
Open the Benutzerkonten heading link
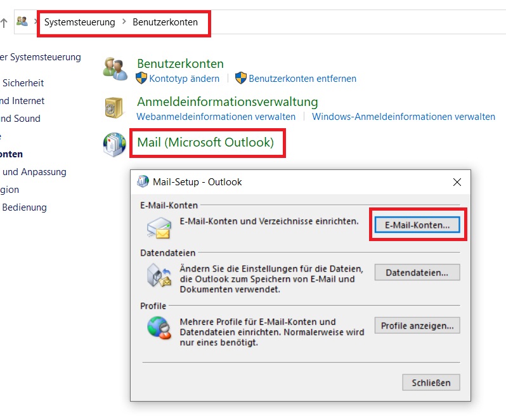point(180,63)
